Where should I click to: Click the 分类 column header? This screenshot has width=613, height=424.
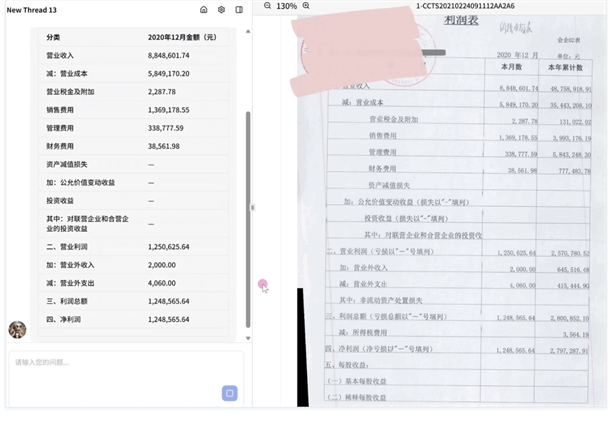click(x=53, y=38)
